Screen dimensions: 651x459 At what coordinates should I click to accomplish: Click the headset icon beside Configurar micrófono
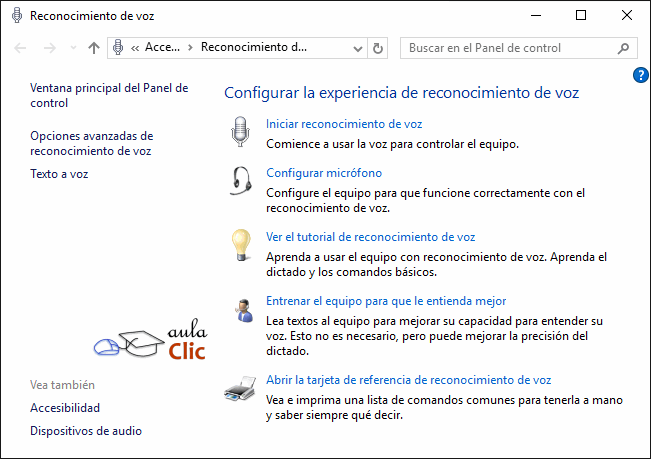(240, 181)
